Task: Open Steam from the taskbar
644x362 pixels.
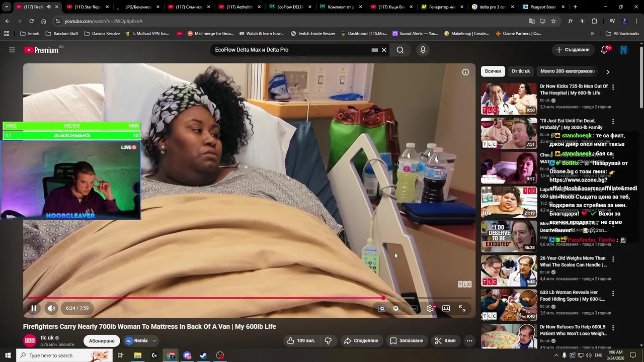Action: 203,355
